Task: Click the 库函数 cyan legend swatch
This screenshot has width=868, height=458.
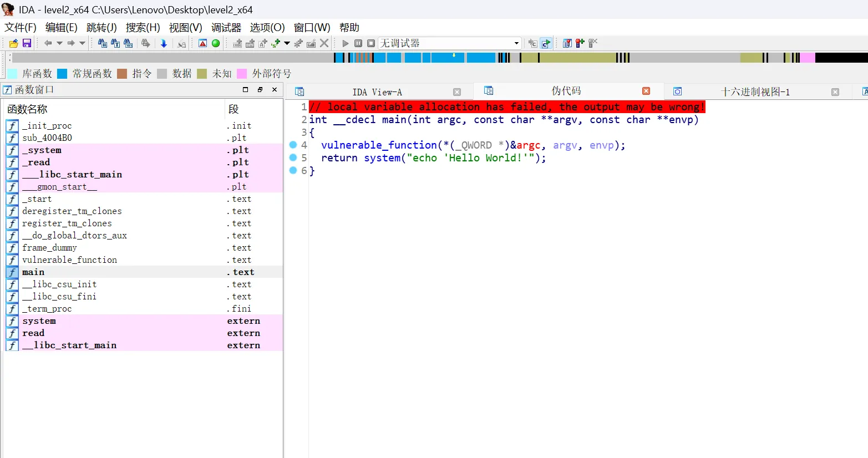Action: [12, 74]
